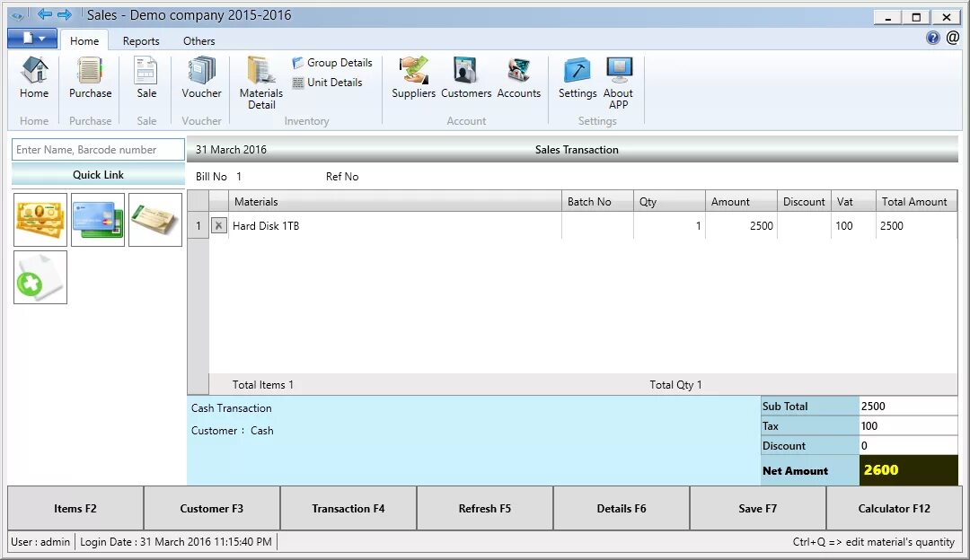Click the Quick Link header

tap(98, 175)
